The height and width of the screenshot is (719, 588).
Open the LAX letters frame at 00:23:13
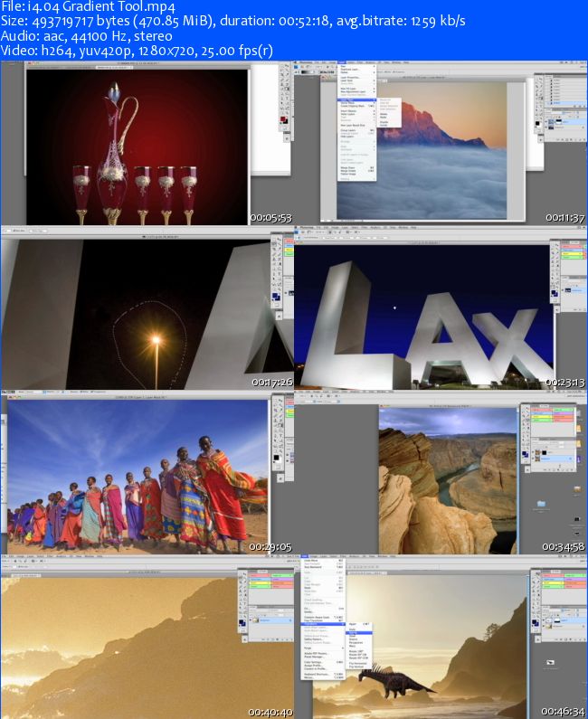pyautogui.click(x=441, y=307)
